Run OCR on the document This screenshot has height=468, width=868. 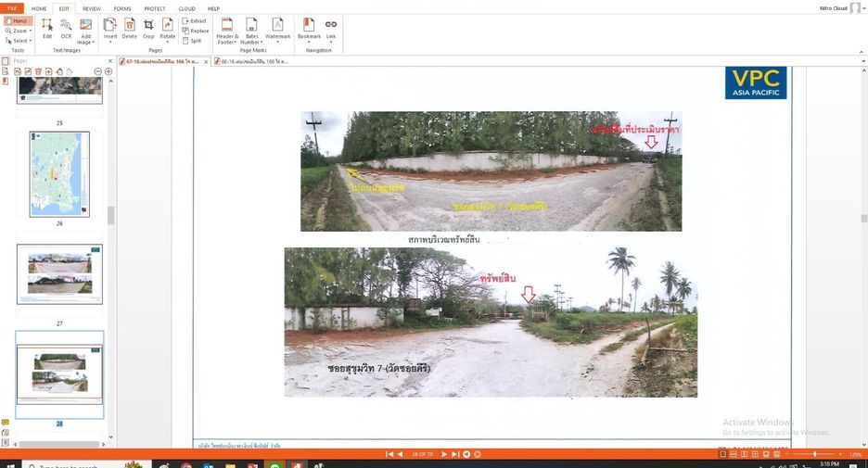(66, 29)
